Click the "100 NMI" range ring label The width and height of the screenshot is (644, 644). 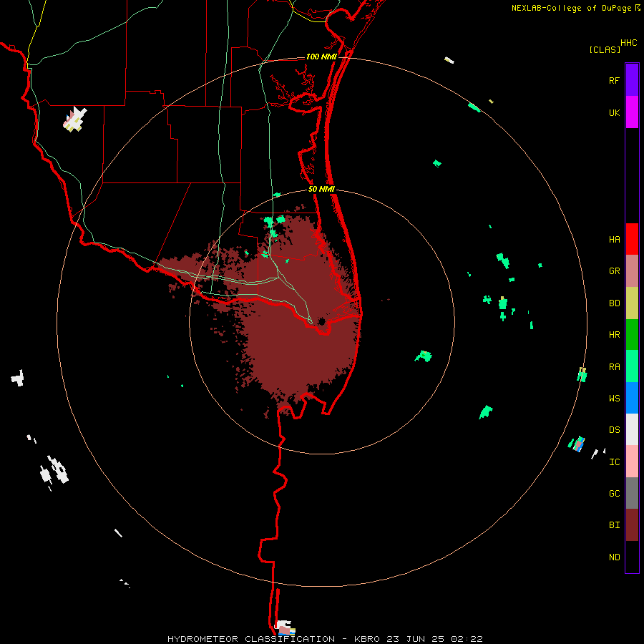coord(321,57)
